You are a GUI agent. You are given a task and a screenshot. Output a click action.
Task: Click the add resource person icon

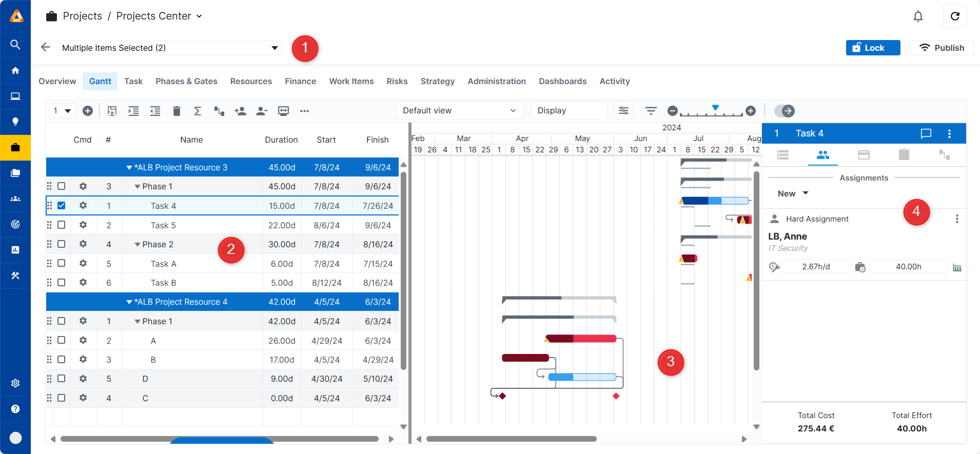pyautogui.click(x=240, y=111)
